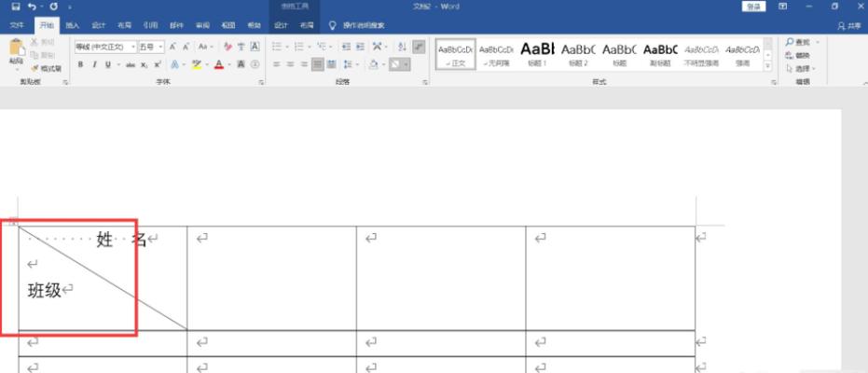868x373 pixels.
Task: Collapse the ribbon with the caret icon
Action: pyautogui.click(x=864, y=83)
